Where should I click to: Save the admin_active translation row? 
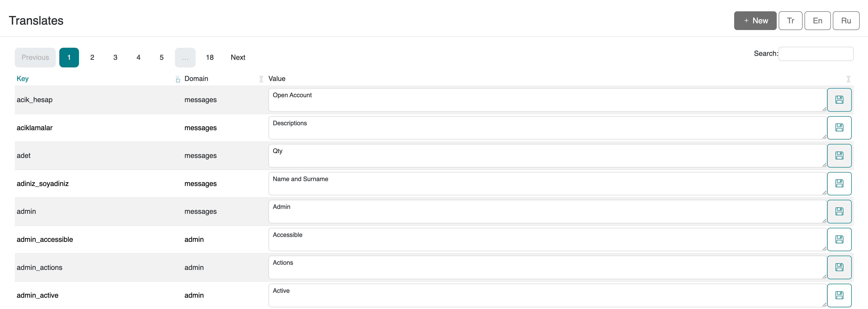839,295
